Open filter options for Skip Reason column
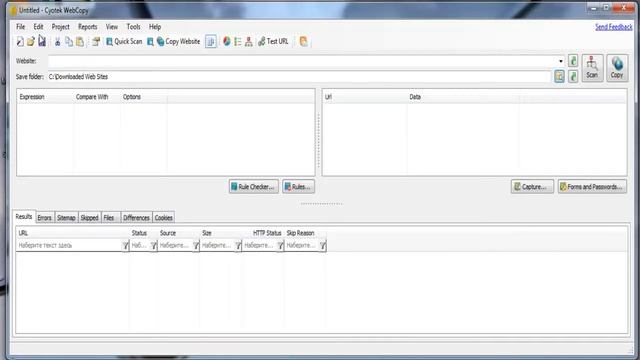Image resolution: width=640 pixels, height=360 pixels. click(323, 245)
